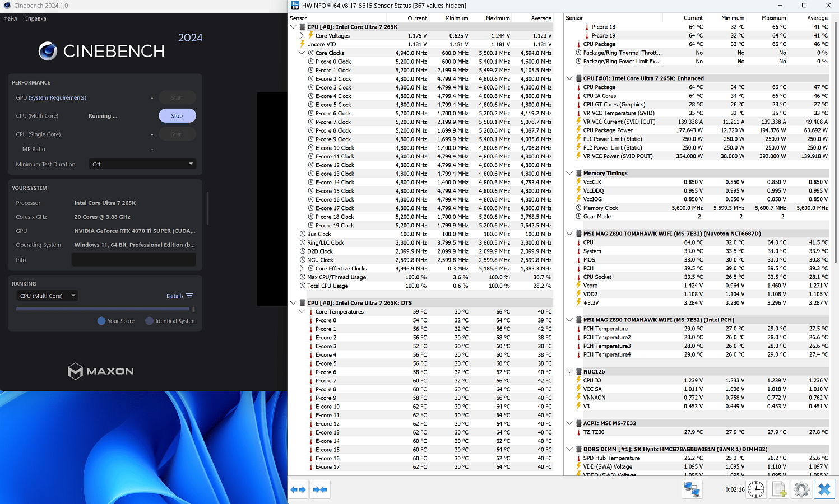Click the lightning icon beside CPU Package Power
The width and height of the screenshot is (839, 504).
coord(578,130)
